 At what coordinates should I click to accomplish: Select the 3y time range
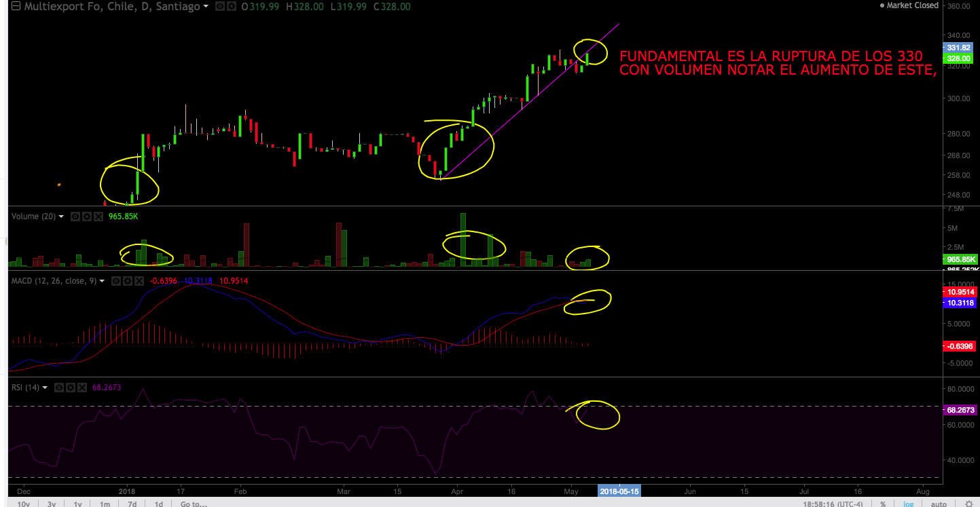52,504
